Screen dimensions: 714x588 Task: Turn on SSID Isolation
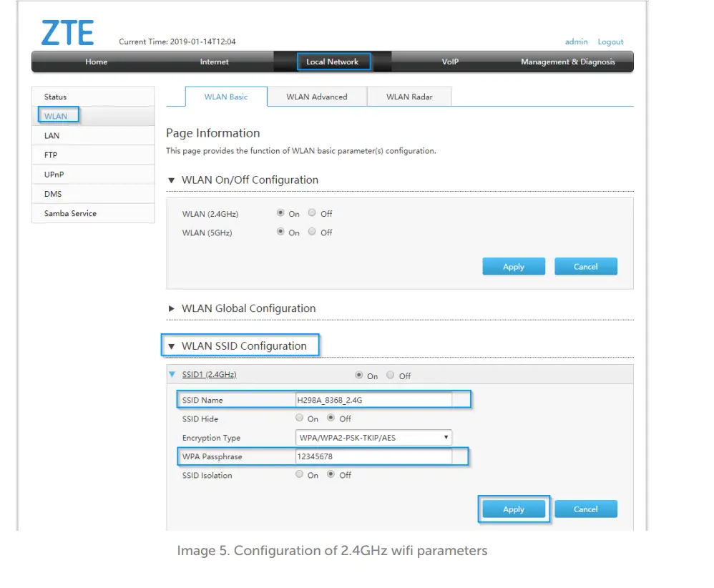coord(299,474)
